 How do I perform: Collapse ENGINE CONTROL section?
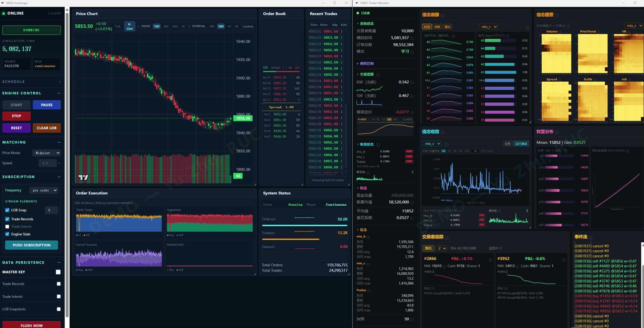click(x=59, y=93)
